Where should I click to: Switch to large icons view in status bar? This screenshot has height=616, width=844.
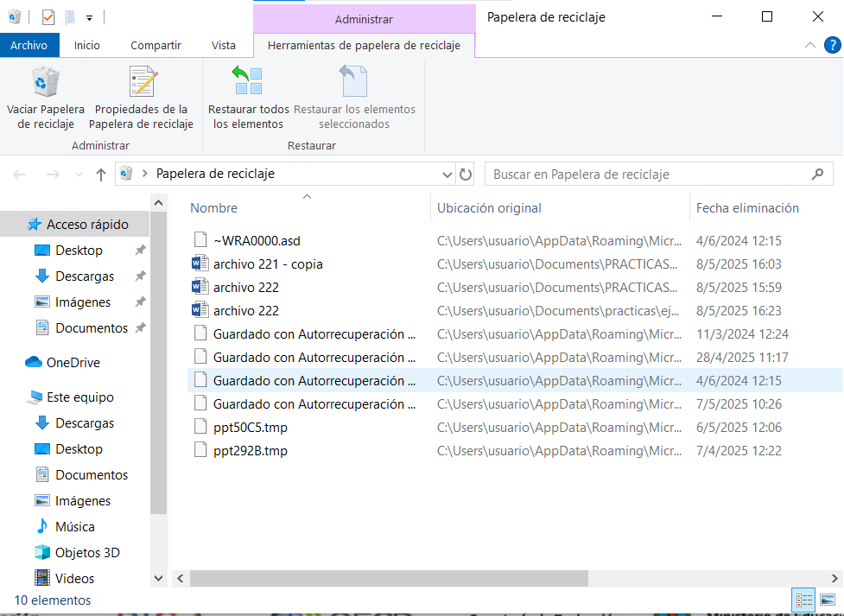point(828,600)
